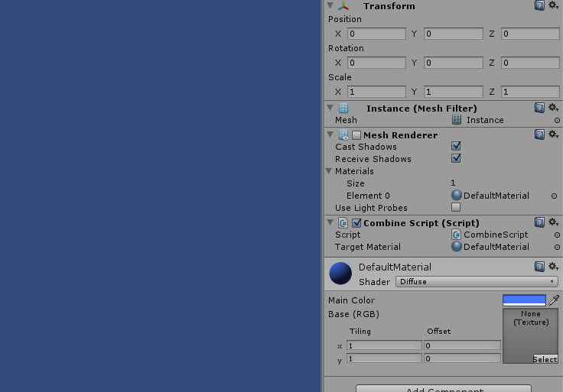Open DefaultMaterial gear settings menu
This screenshot has height=392, width=563.
pos(553,267)
